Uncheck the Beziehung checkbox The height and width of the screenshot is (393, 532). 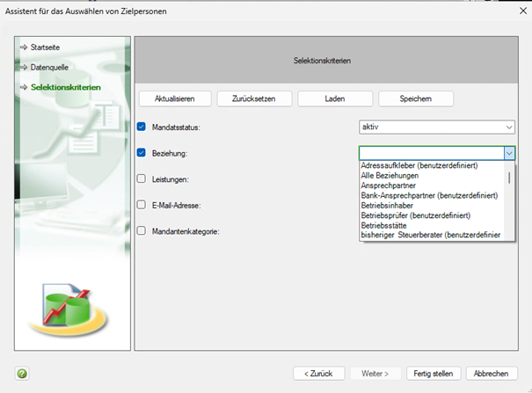click(142, 153)
